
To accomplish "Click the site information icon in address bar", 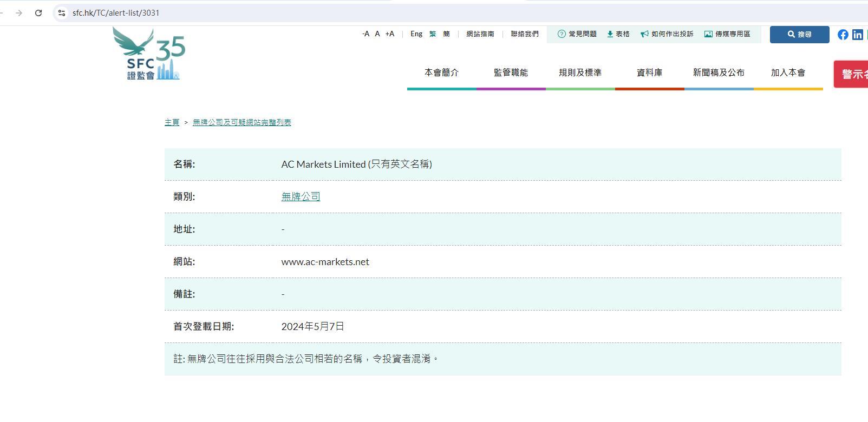I will (x=62, y=13).
